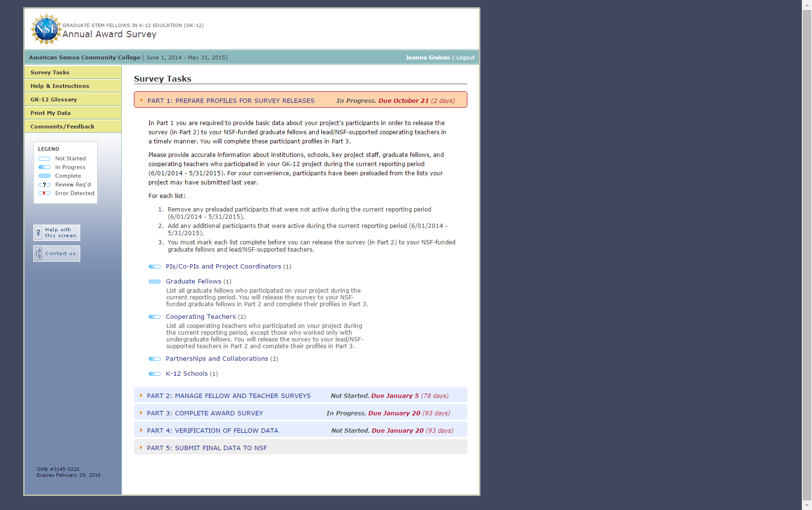Viewport: 812px width, 510px height.
Task: Open the K-12 Schools list
Action: [187, 374]
